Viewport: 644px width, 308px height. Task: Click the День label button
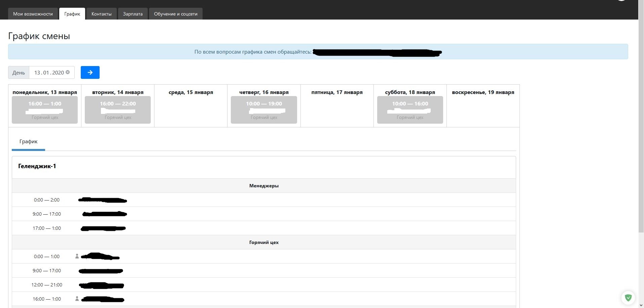(x=19, y=72)
